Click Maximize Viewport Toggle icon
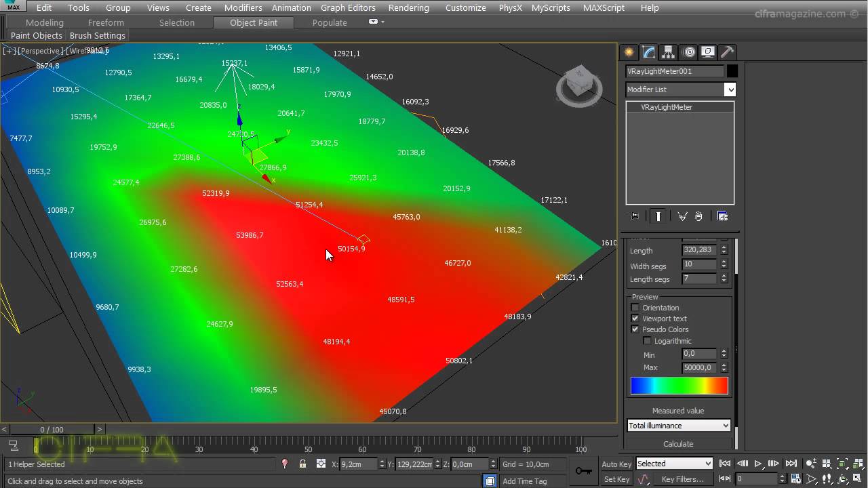 coord(858,479)
